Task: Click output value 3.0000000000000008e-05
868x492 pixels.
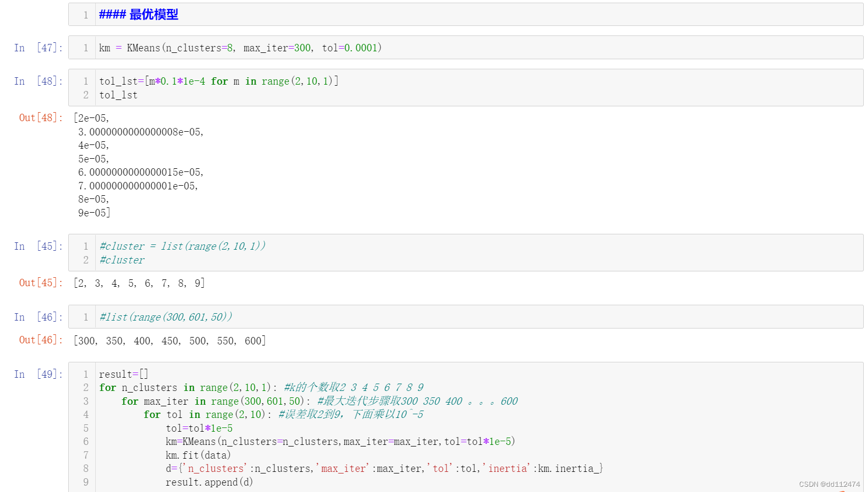Action: tap(141, 132)
